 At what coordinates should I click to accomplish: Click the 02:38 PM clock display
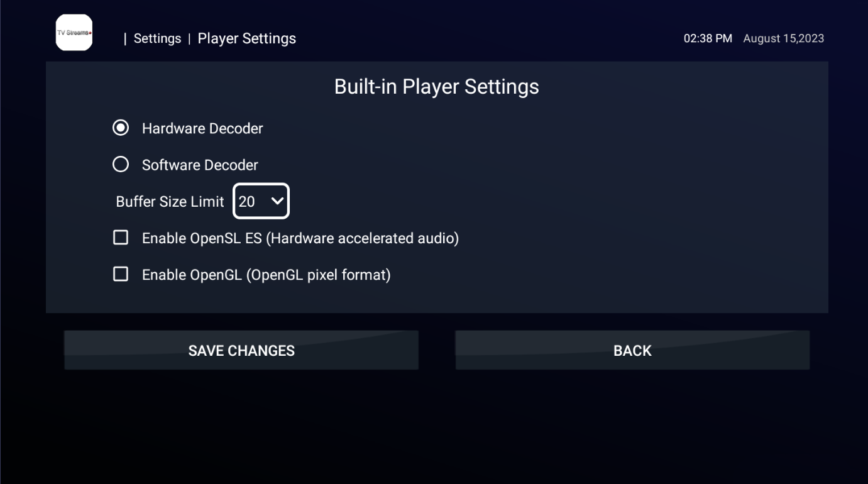tap(708, 39)
